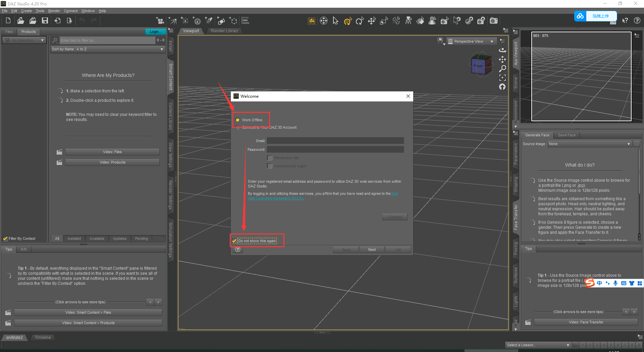Click the Login button in Smart Content

point(155,32)
